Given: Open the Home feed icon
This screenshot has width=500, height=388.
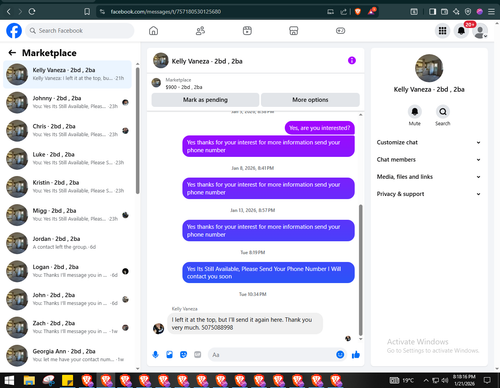Looking at the screenshot, I should (153, 31).
